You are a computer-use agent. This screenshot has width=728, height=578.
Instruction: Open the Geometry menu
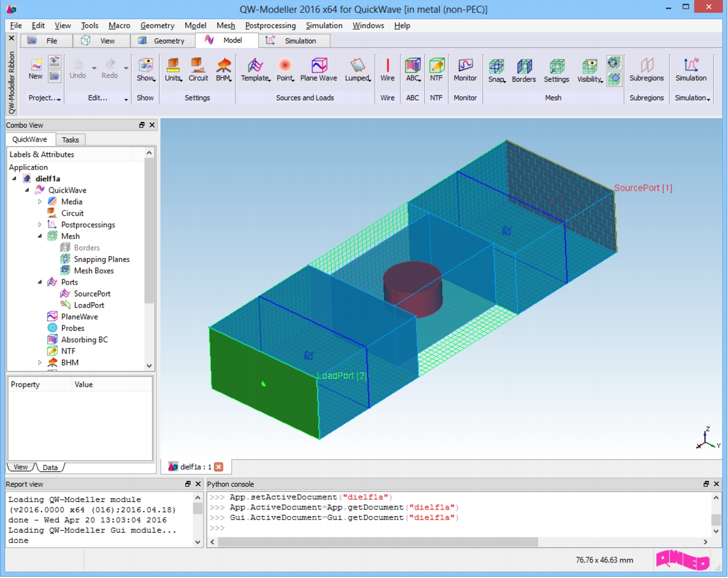tap(158, 26)
